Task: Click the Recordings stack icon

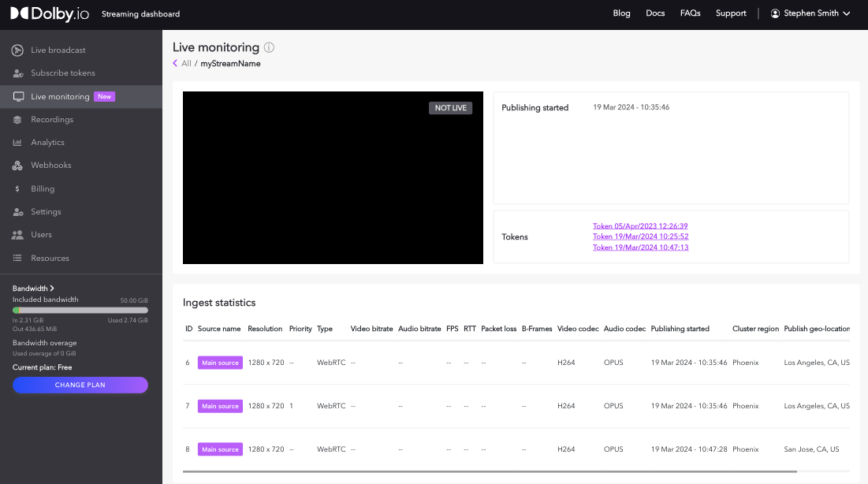Action: click(17, 120)
